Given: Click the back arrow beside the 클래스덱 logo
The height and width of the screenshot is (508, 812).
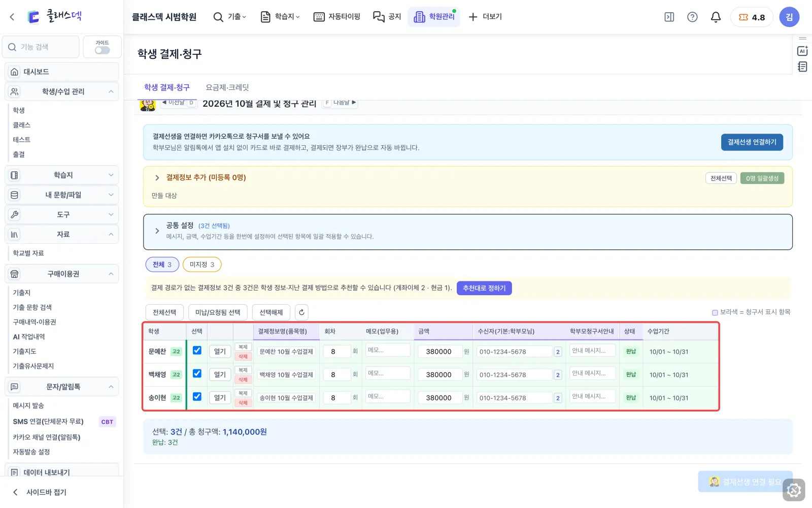Looking at the screenshot, I should point(12,17).
